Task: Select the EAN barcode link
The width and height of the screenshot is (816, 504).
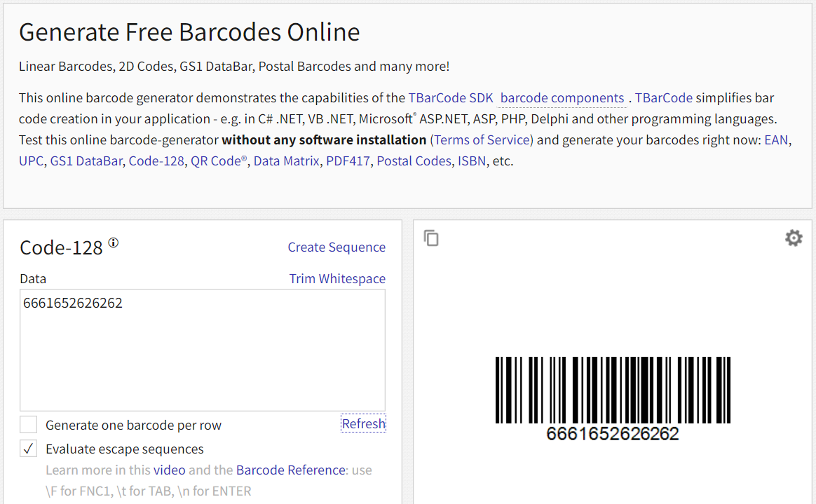Action: tap(776, 140)
